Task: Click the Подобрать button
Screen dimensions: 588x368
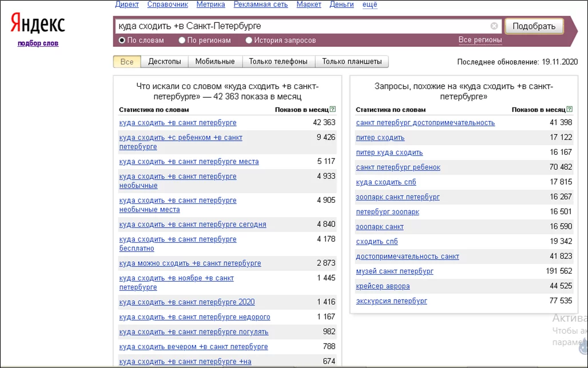Action: [534, 26]
